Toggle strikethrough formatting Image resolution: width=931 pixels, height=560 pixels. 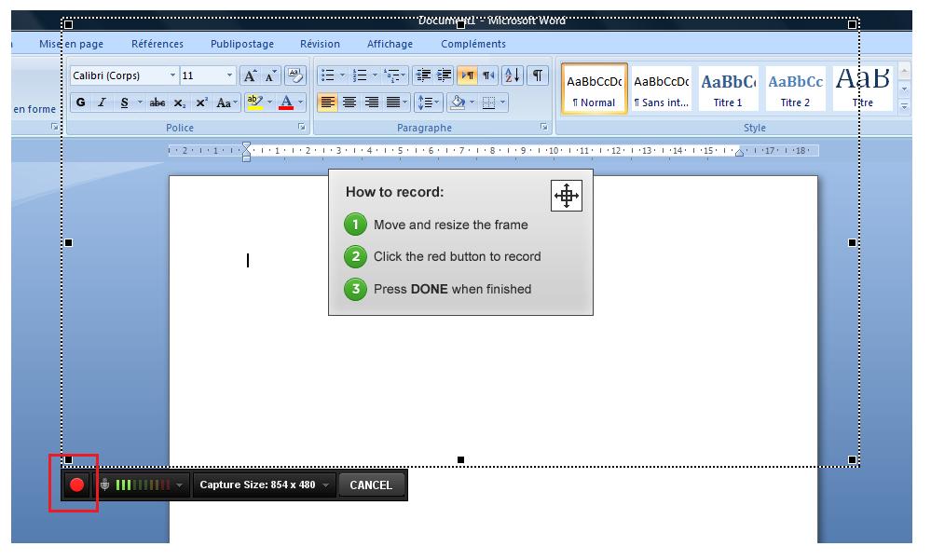[x=157, y=102]
